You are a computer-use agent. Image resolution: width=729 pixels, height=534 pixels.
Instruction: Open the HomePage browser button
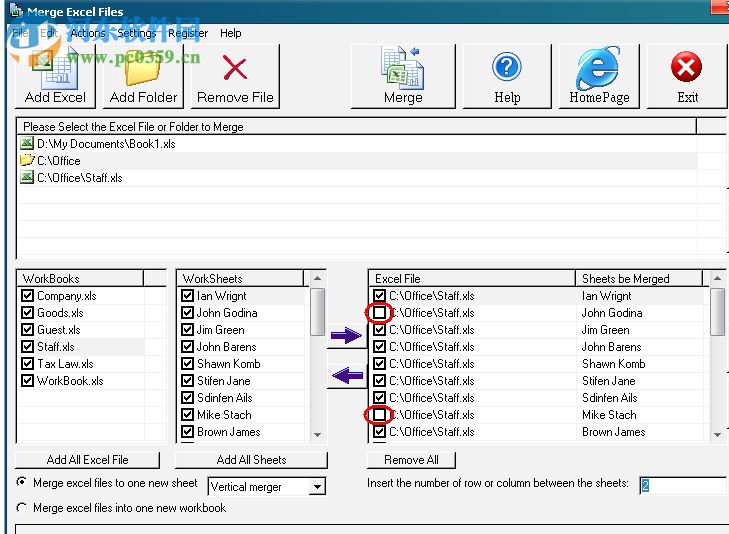point(599,77)
